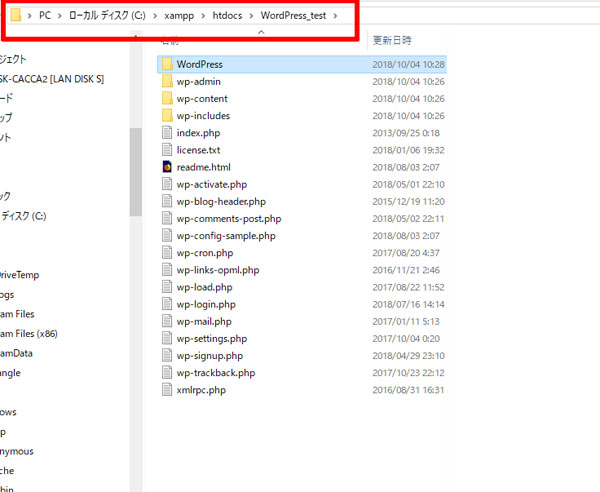Select the 'wp-includes' folder name
The image size is (600, 492).
tap(203, 116)
